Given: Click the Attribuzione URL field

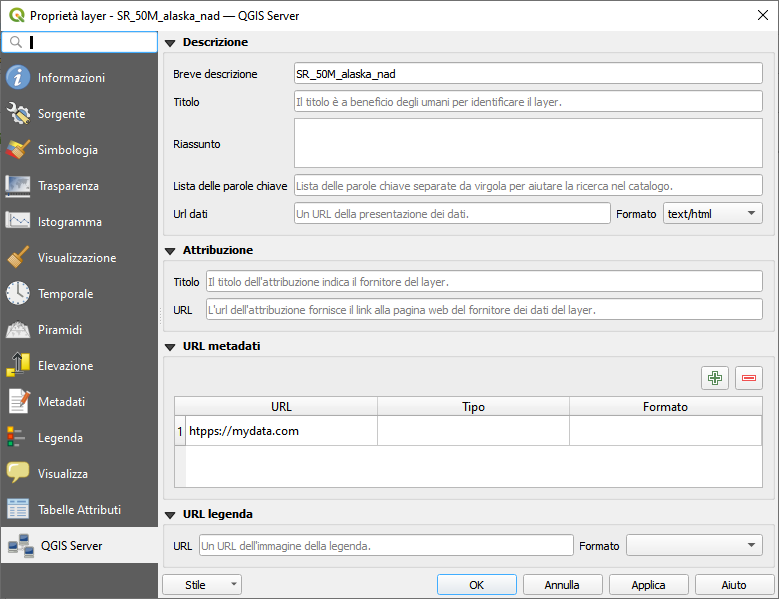Looking at the screenshot, I should tap(484, 309).
